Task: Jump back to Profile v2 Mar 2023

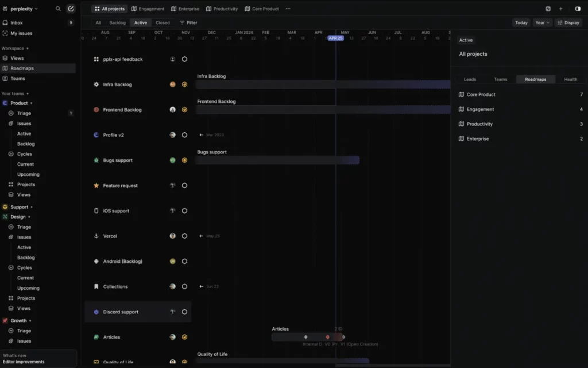Action: [212, 135]
